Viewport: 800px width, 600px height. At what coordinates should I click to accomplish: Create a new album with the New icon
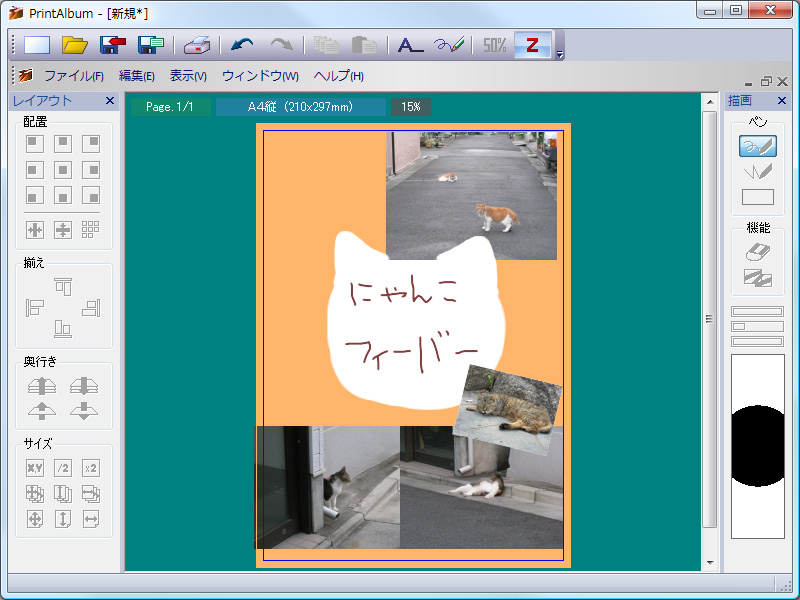(36, 44)
